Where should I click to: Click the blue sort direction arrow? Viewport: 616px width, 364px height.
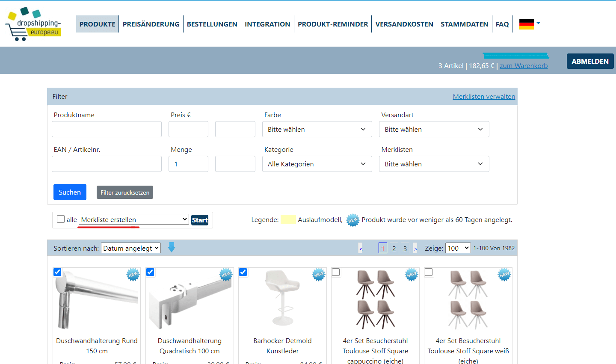pyautogui.click(x=172, y=248)
